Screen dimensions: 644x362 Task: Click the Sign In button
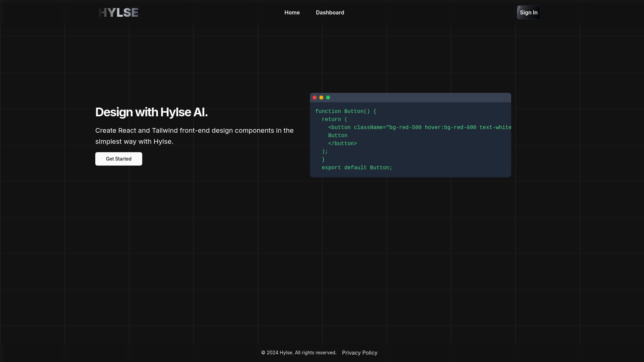click(x=529, y=12)
